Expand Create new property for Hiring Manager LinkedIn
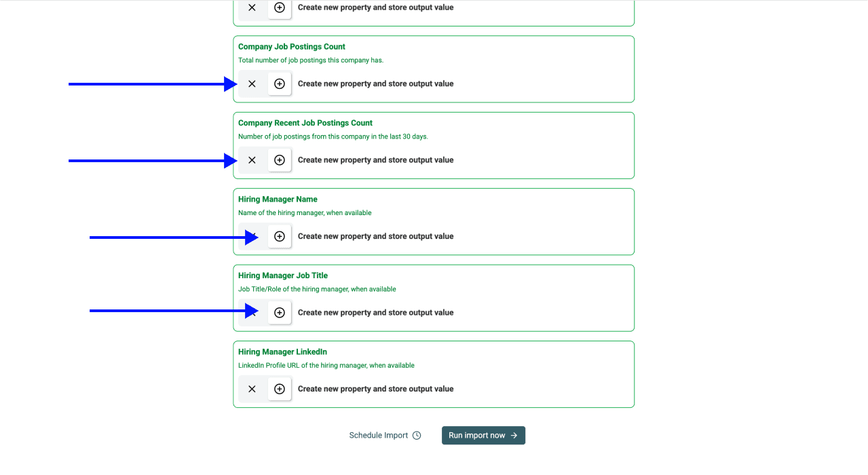 pos(375,389)
